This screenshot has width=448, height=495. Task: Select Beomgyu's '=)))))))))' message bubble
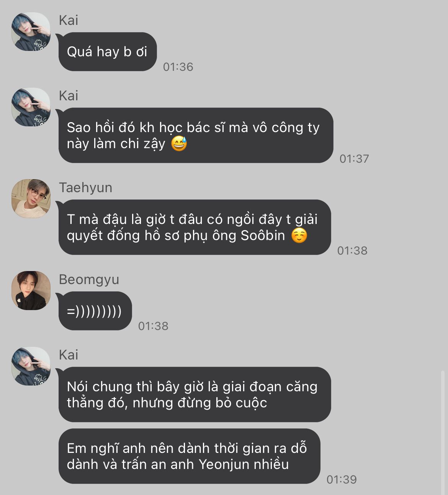coord(95,311)
